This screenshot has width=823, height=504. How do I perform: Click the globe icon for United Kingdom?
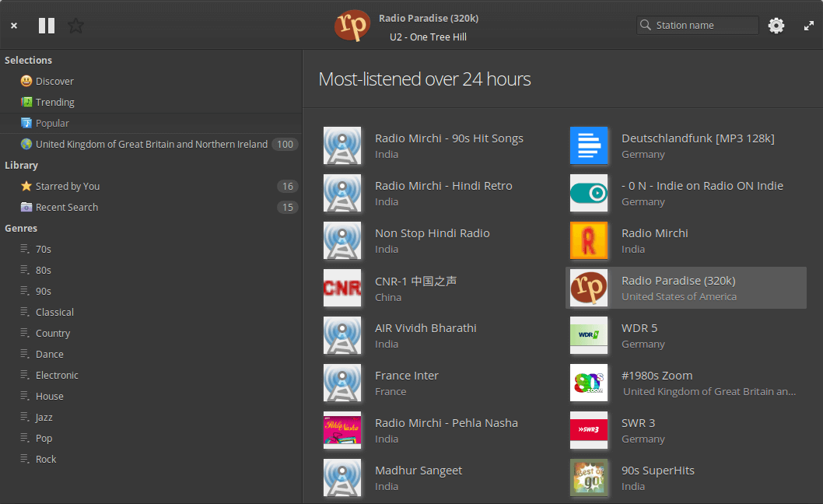click(26, 144)
